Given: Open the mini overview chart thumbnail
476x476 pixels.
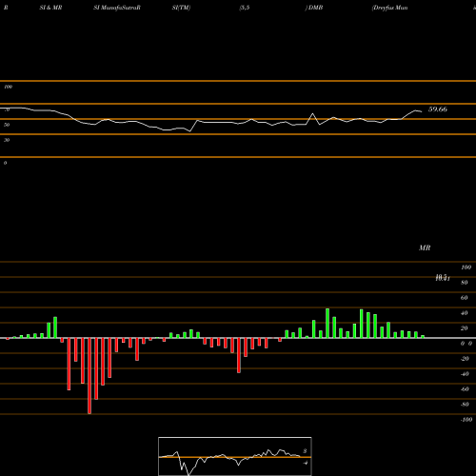Looking at the screenshot, I should [x=235, y=456].
